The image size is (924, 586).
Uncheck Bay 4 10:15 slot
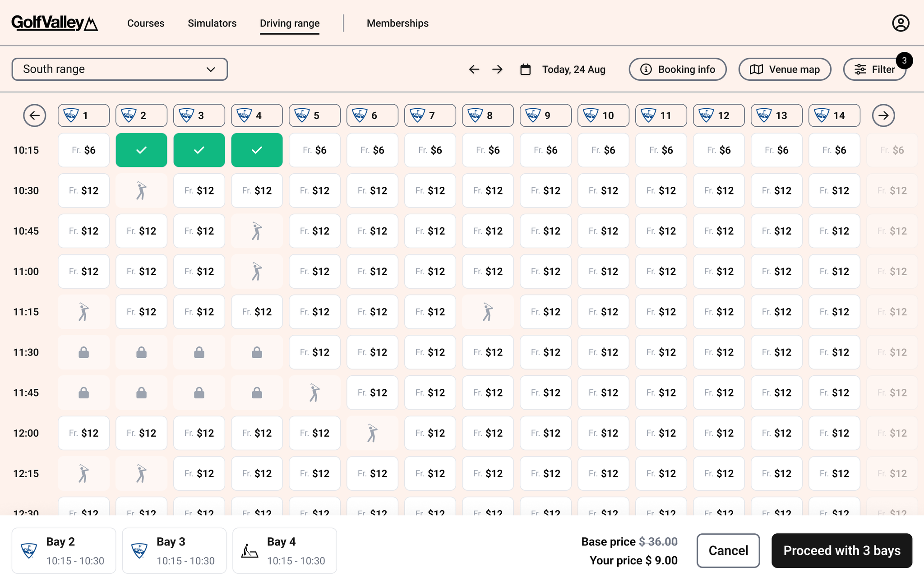pos(257,150)
